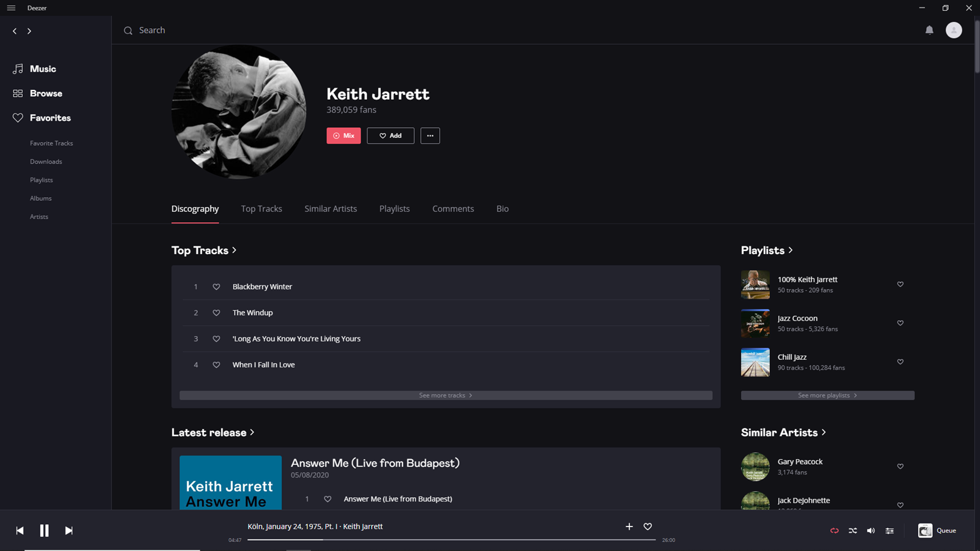The image size is (980, 551).
Task: Switch to the Comments tab
Action: tap(453, 209)
